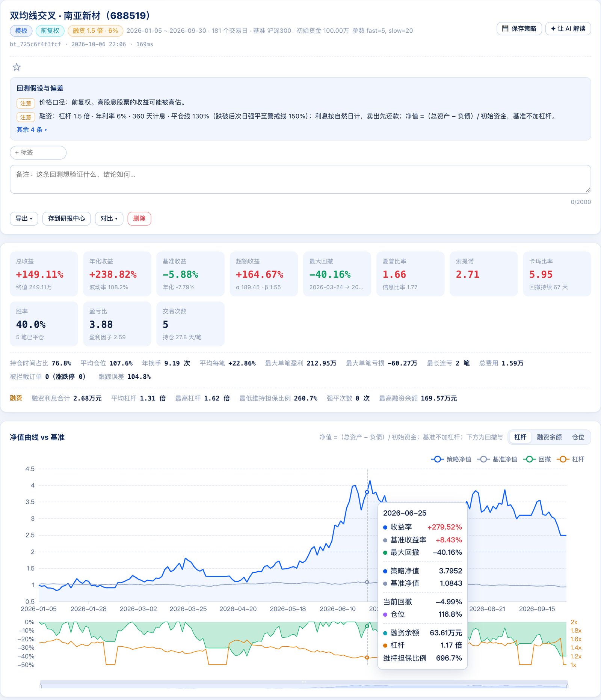Click the 卡玛比率 5.95 card

click(557, 274)
